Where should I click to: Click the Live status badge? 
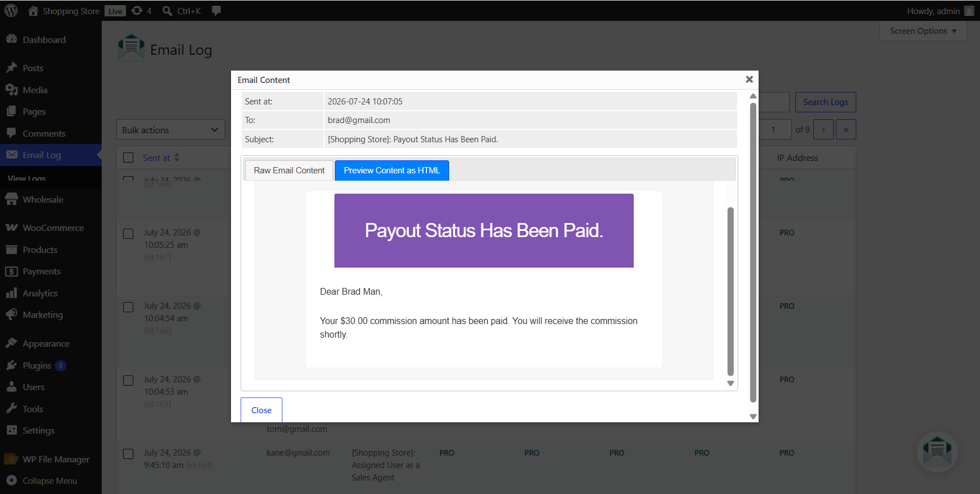[x=115, y=11]
